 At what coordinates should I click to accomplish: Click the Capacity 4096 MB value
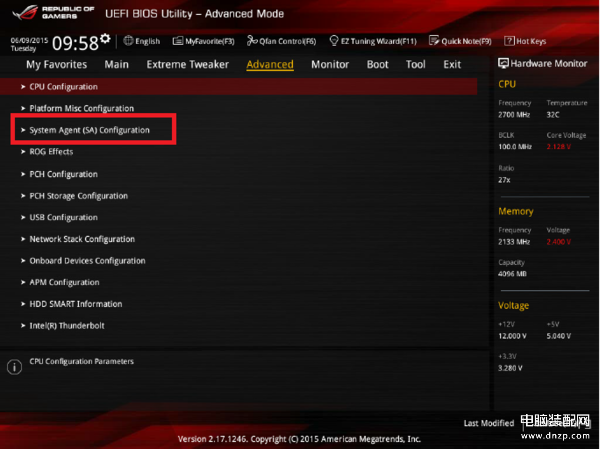[512, 274]
